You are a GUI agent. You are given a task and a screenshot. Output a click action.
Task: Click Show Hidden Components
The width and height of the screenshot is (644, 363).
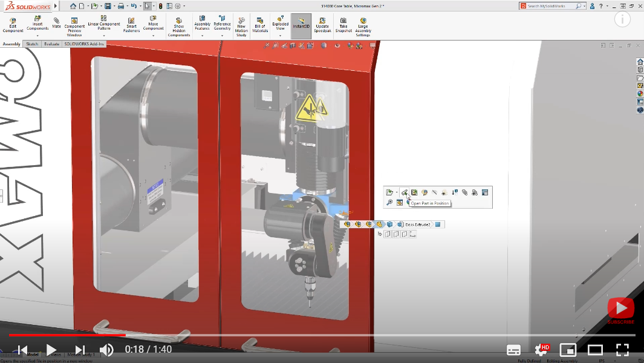tap(178, 27)
